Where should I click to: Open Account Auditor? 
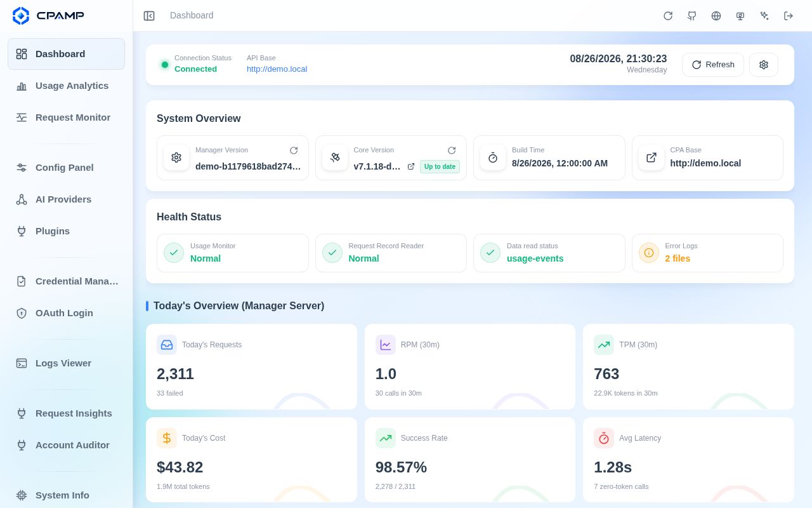point(66,445)
